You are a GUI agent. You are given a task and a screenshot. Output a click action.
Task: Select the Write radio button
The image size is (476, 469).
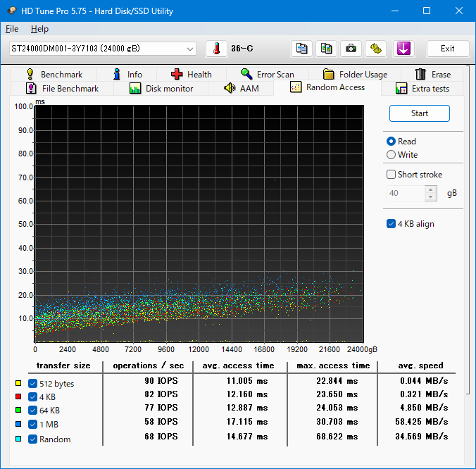(392, 155)
